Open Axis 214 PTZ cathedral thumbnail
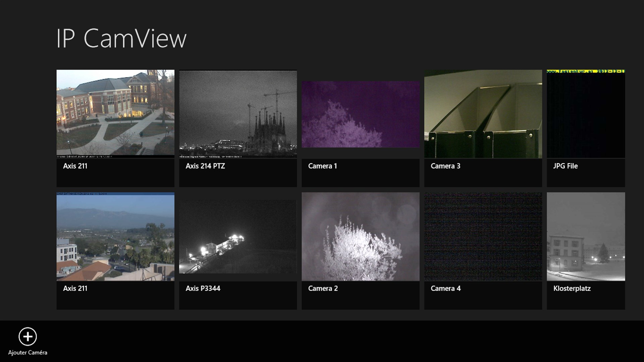Image resolution: width=644 pixels, height=362 pixels. pyautogui.click(x=238, y=114)
